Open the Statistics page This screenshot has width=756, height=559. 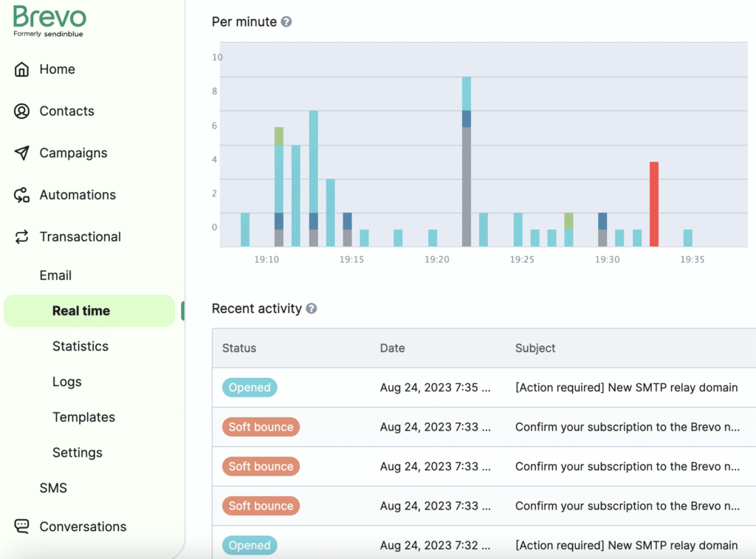80,346
